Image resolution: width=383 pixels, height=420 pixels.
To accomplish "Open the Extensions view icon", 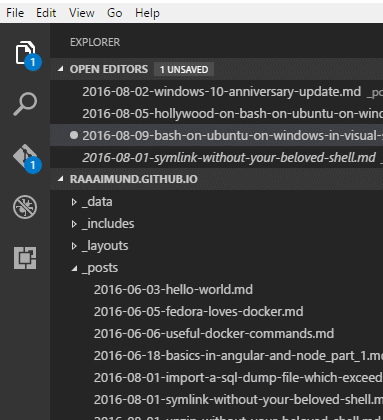I will point(25,258).
